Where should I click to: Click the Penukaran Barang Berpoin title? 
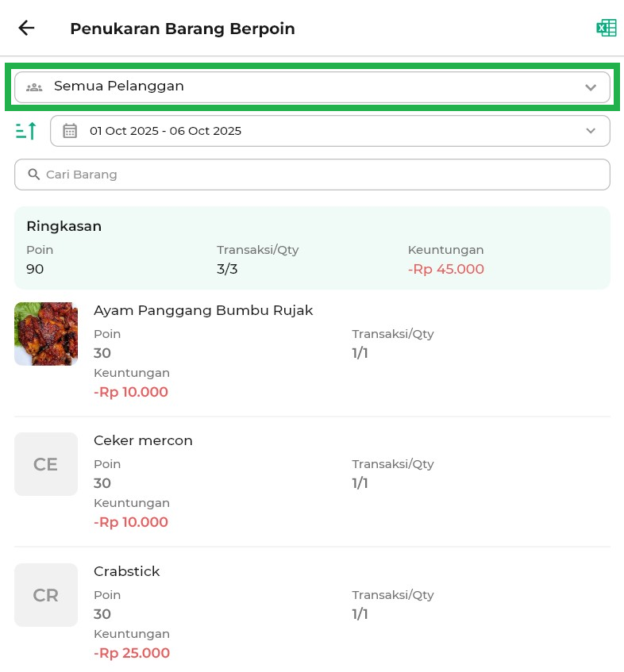pyautogui.click(x=183, y=29)
